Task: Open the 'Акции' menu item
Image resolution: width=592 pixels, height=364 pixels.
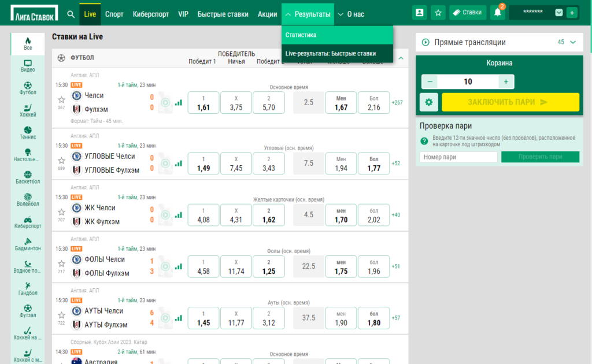Action: (267, 14)
